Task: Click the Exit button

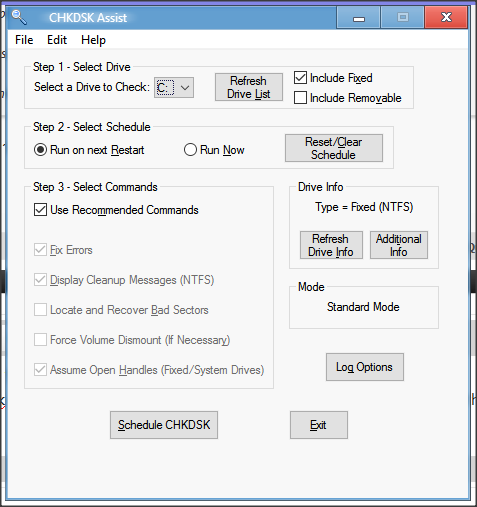Action: tap(319, 425)
